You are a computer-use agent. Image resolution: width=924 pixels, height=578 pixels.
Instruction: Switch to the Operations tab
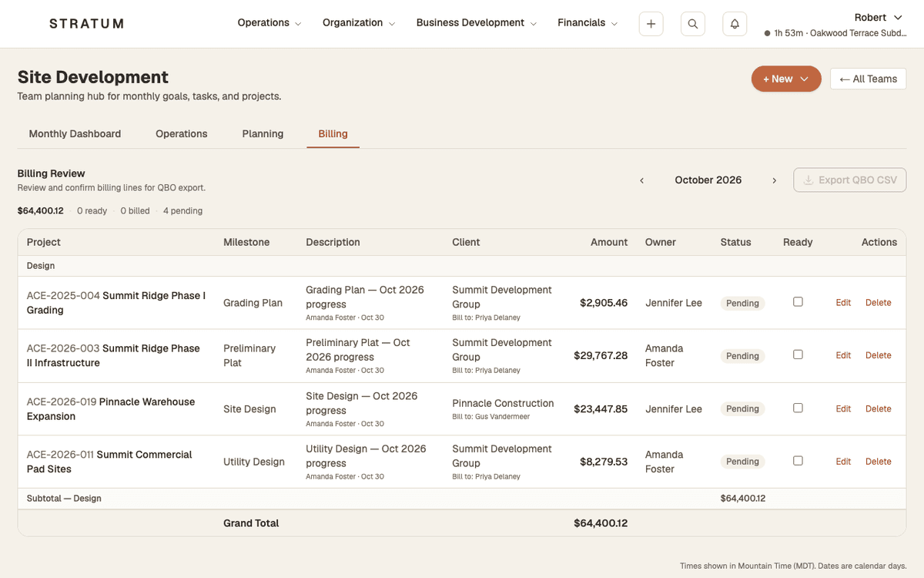[x=182, y=134]
